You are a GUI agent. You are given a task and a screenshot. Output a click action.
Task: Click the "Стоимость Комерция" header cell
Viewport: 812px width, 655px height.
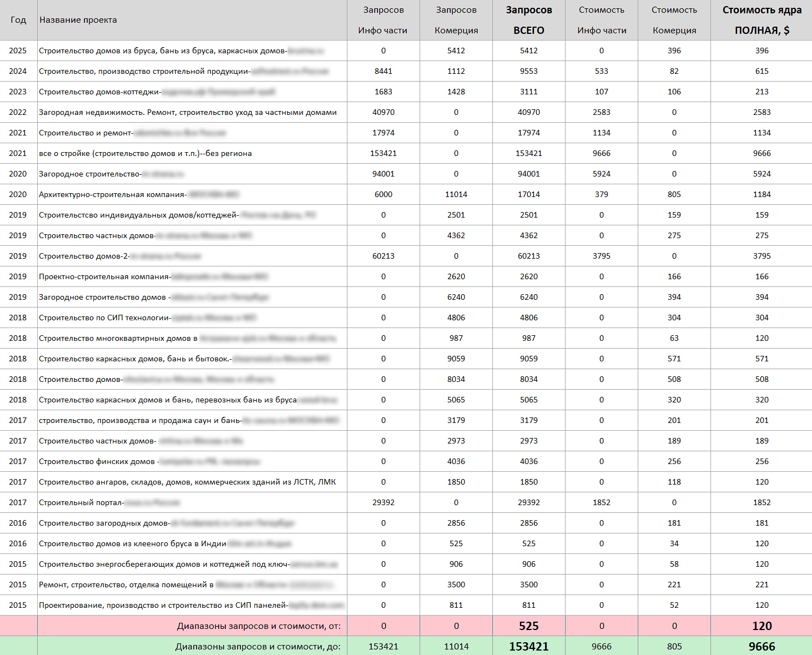(x=674, y=20)
